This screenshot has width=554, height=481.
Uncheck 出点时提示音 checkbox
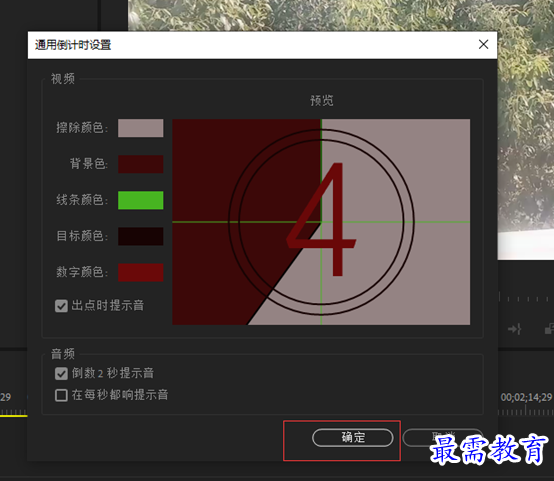pyautogui.click(x=61, y=306)
